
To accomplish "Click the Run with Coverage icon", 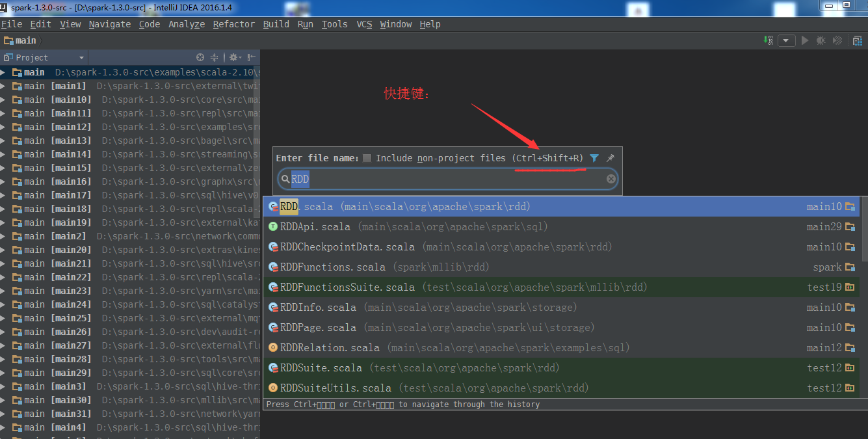I will (x=837, y=40).
